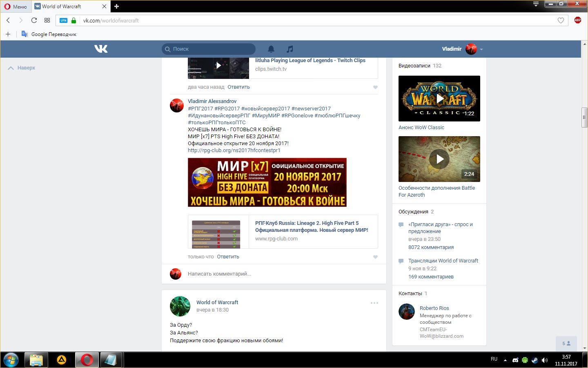Play Battle For Azeroth video thumbnail
This screenshot has width=588, height=368.
(x=439, y=159)
